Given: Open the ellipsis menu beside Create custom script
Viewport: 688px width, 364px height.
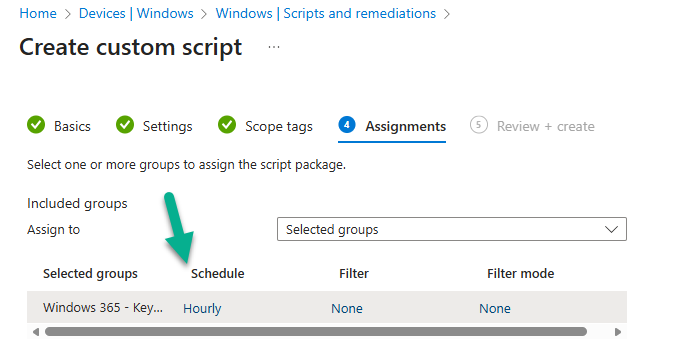Looking at the screenshot, I should (274, 47).
